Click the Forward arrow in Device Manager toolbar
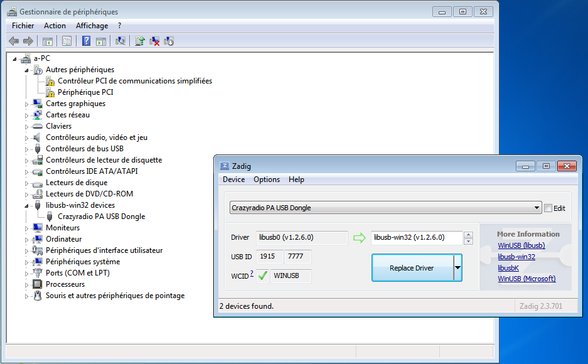Image resolution: width=588 pixels, height=364 pixels. pyautogui.click(x=28, y=41)
